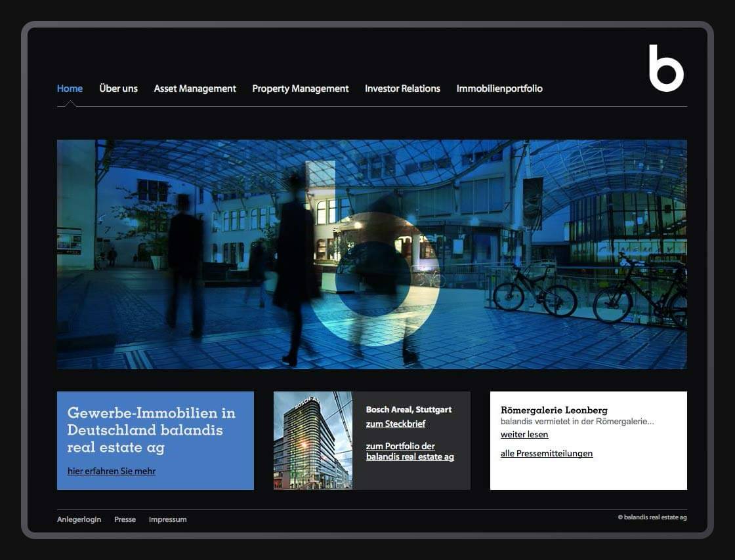Image resolution: width=735 pixels, height=560 pixels.
Task: Click the Bosch Areal, Stuttgart title
Action: (408, 410)
